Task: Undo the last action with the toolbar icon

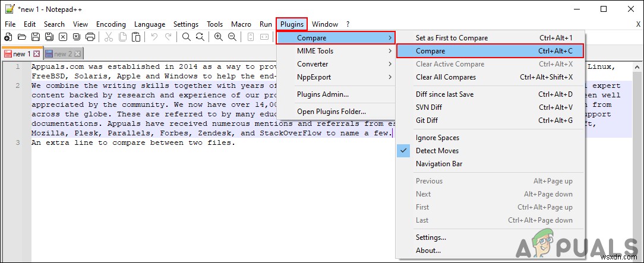Action: (x=154, y=37)
